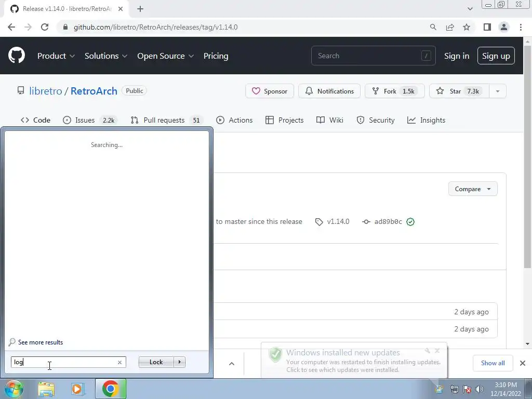
Task: Click the Sign up button
Action: click(496, 56)
